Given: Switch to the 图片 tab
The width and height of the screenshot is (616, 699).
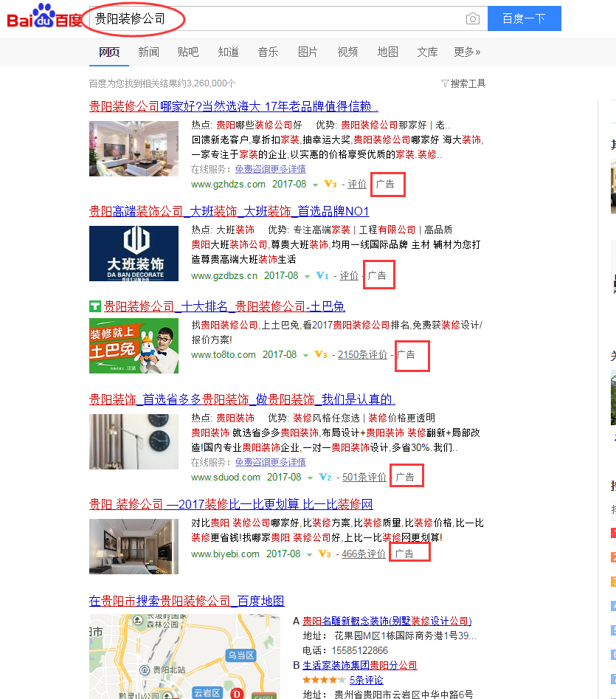Looking at the screenshot, I should (x=308, y=52).
